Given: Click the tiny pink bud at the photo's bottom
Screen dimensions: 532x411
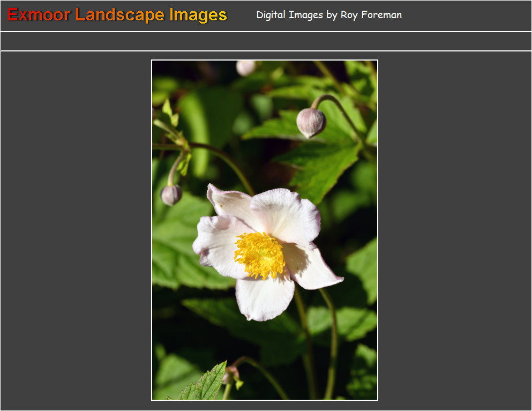Looking at the screenshot, I should coord(231,373).
